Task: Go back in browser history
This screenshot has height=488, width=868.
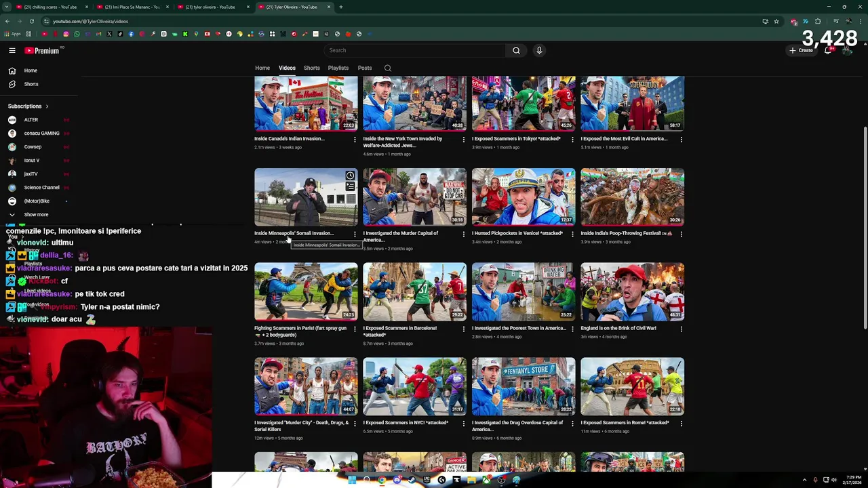Action: pyautogui.click(x=7, y=21)
